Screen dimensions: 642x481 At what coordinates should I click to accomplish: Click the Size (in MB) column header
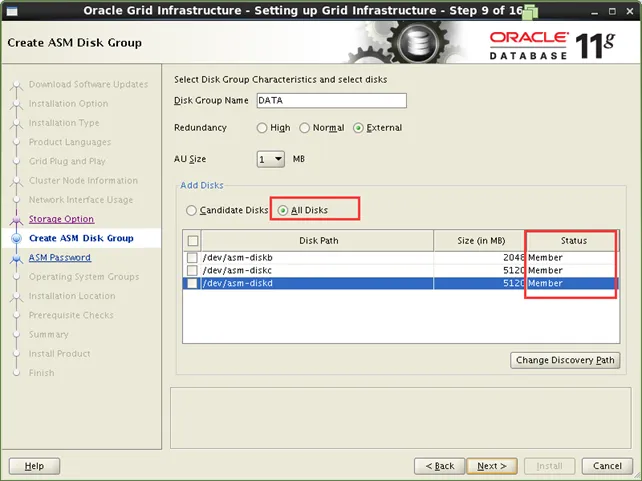pos(479,241)
